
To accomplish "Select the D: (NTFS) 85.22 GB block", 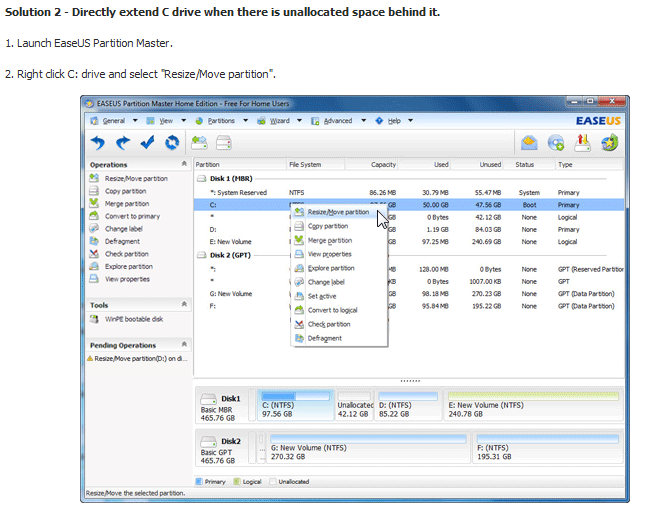I will tap(408, 405).
